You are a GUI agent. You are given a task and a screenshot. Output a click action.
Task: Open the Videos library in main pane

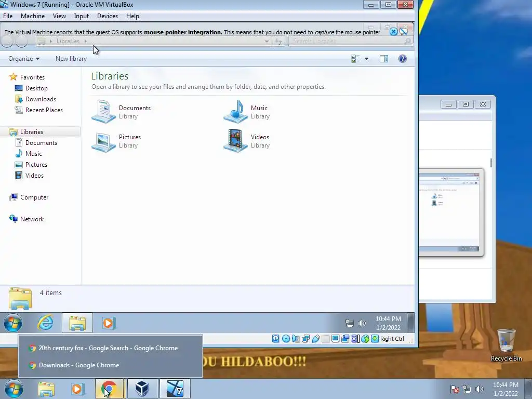[247, 141]
